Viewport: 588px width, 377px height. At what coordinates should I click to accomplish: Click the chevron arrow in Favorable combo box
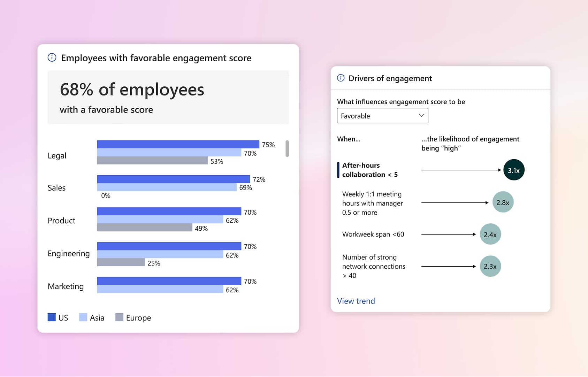click(x=421, y=115)
